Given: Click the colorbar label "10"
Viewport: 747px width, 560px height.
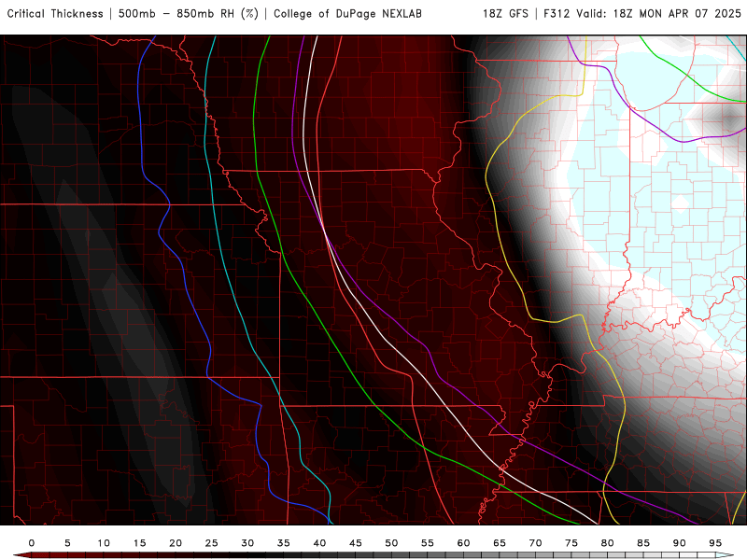Looking at the screenshot, I should click(104, 543).
